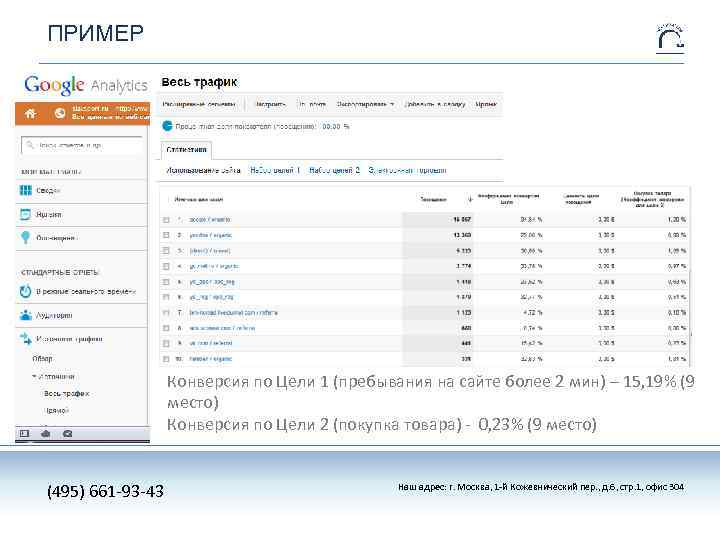Open the Экспортировать dropdown

click(365, 104)
